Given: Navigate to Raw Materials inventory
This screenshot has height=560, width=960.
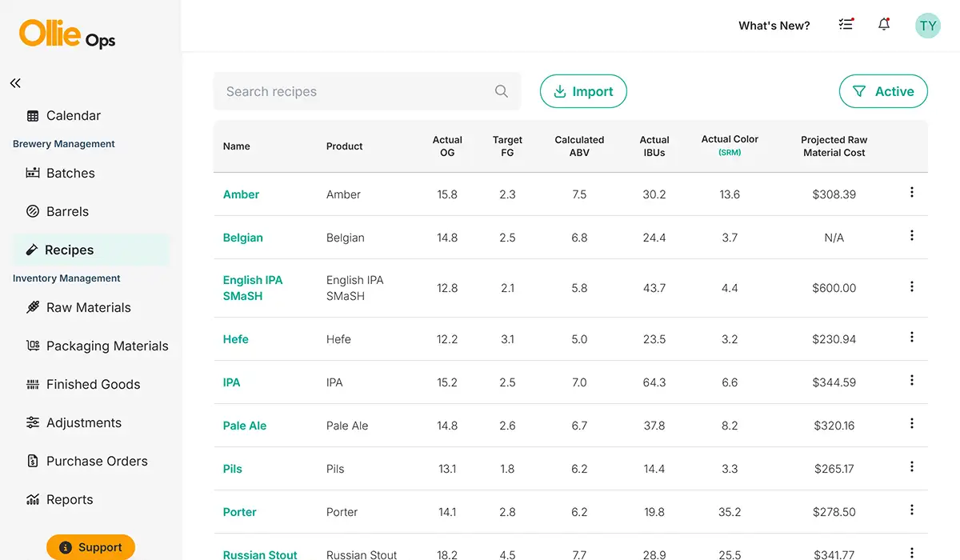Looking at the screenshot, I should point(90,307).
